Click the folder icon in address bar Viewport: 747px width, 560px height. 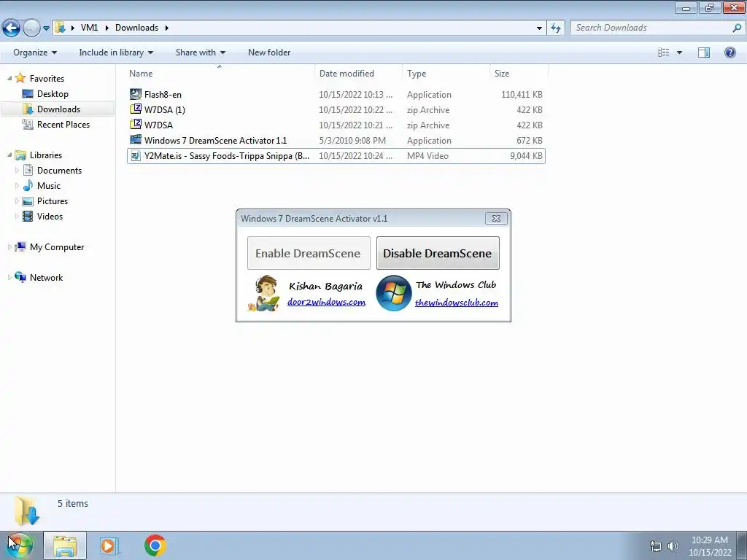pyautogui.click(x=60, y=28)
